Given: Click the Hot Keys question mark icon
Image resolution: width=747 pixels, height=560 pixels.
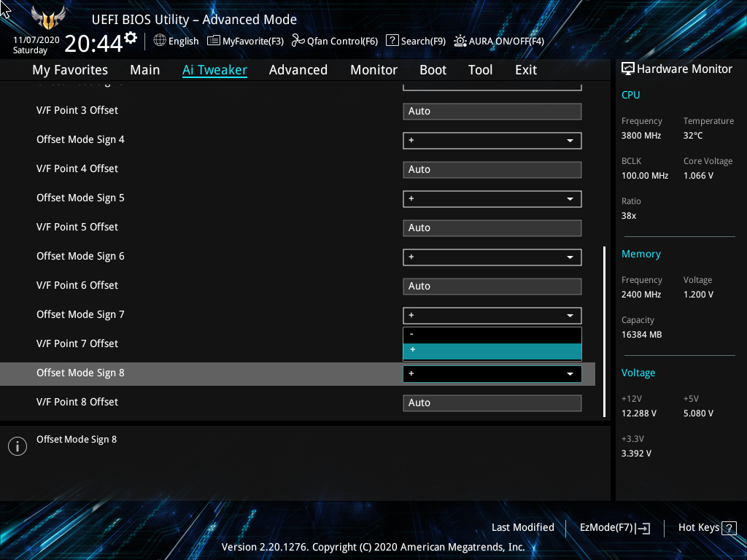Looking at the screenshot, I should click(729, 528).
